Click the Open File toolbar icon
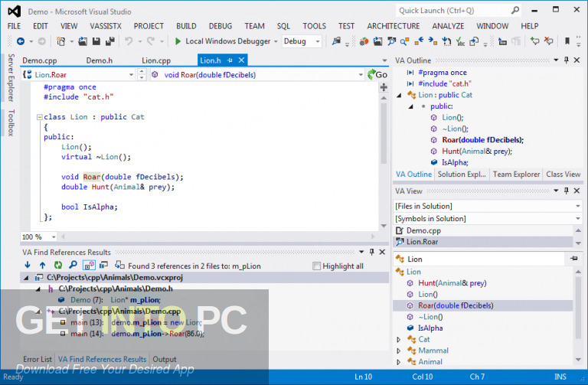This screenshot has height=385, width=588. (83, 41)
